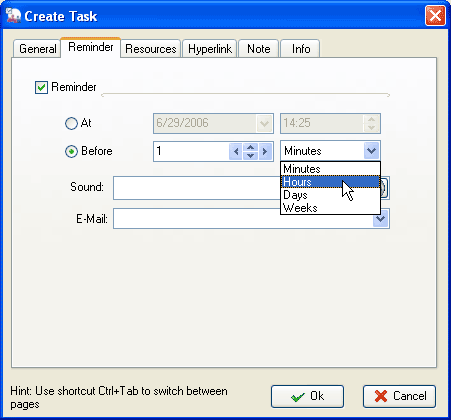Screen dimensions: 451x420
Task: Click the red X Cancel button
Action: coord(399,396)
